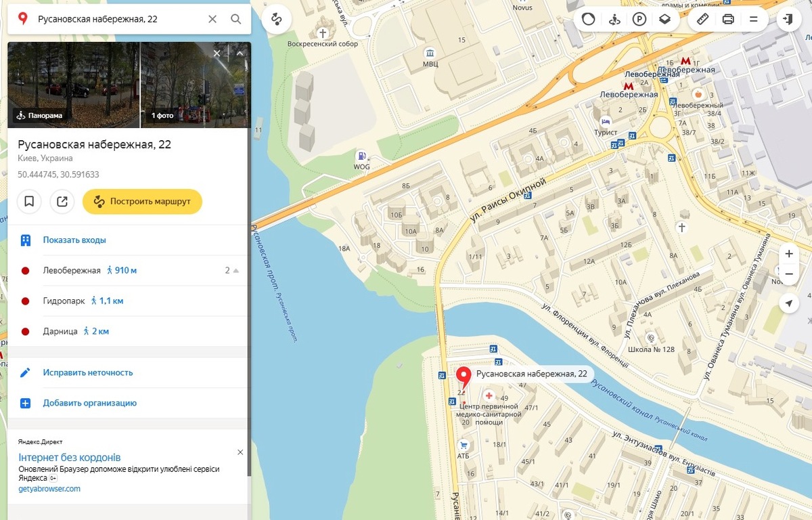Toggle the parking layer
The height and width of the screenshot is (520, 812).
[639, 19]
